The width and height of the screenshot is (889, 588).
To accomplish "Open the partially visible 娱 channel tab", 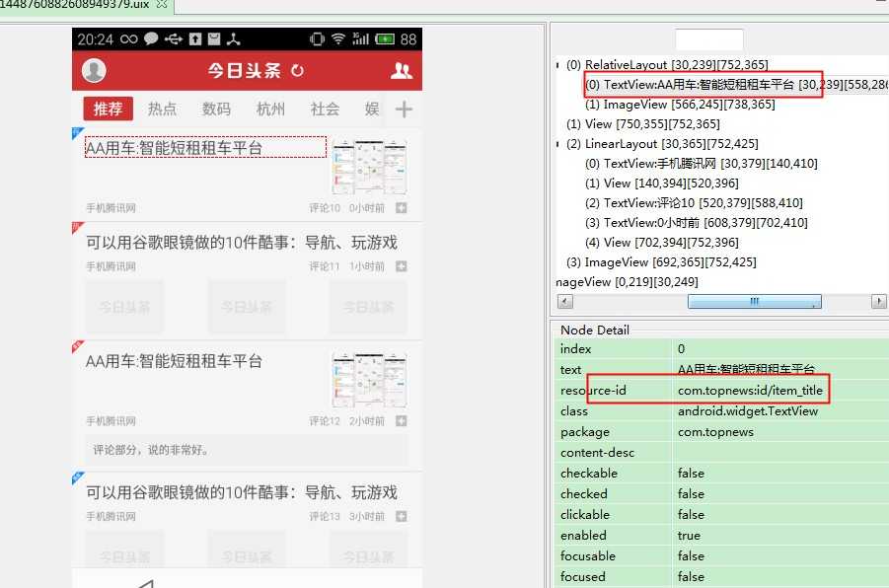I will (372, 109).
